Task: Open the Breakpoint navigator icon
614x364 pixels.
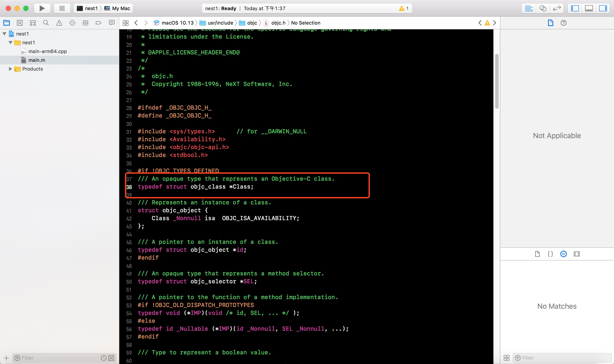Action: click(98, 23)
